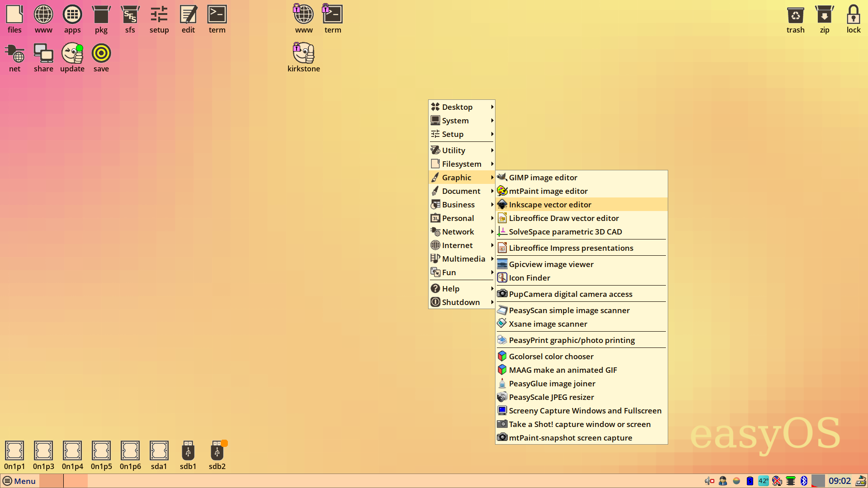Screen dimensions: 868x488
Task: Expand the Shutdown submenu
Action: click(462, 302)
